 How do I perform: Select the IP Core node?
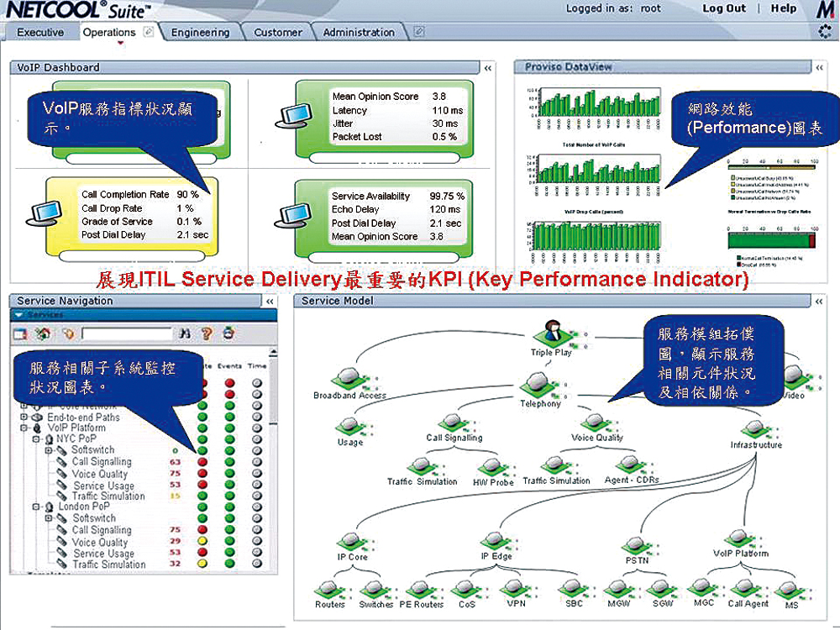tap(352, 547)
